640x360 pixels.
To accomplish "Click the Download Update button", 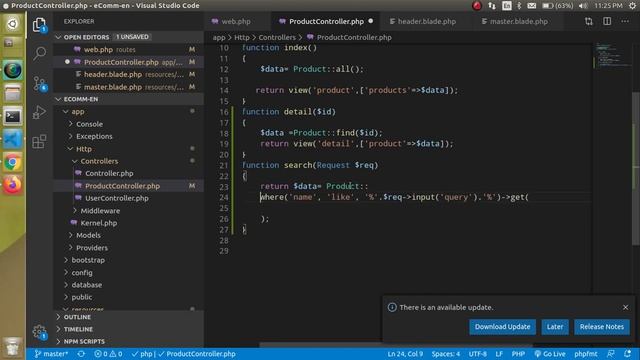I will (502, 327).
